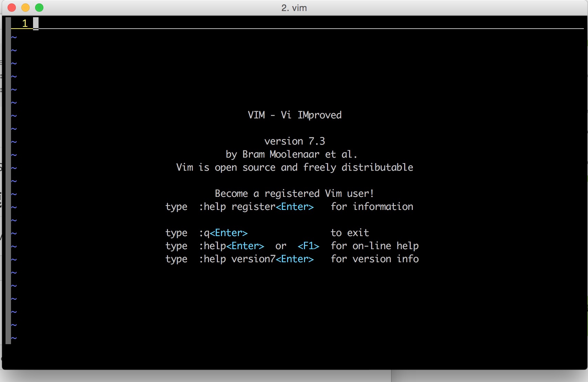Click the word 'or' before <F1>

pyautogui.click(x=281, y=246)
